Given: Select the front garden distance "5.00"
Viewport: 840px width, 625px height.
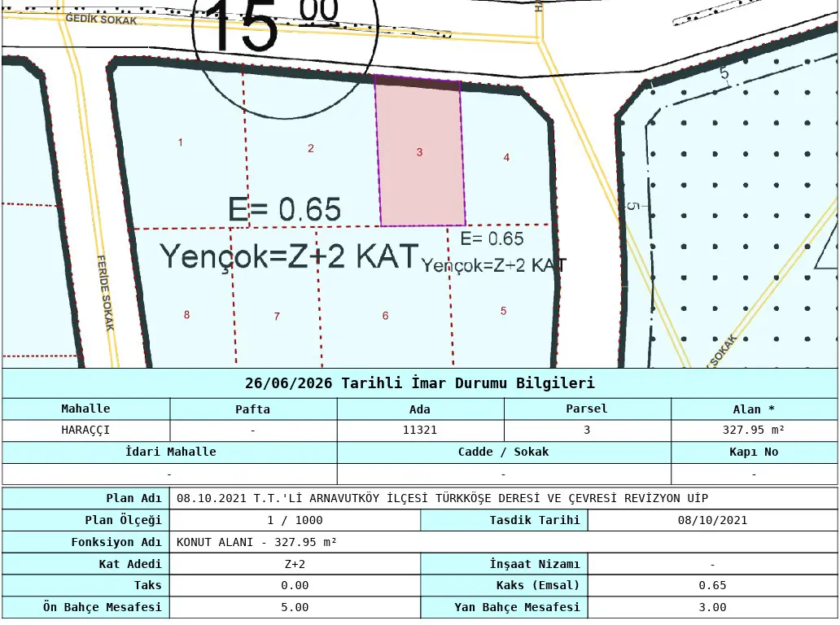Looking at the screenshot, I should (295, 607).
